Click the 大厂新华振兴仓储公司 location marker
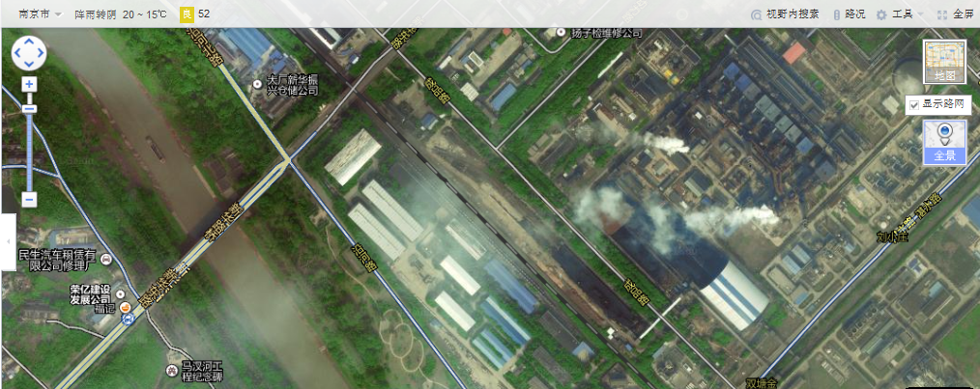Viewport: 980px width, 389px height. pyautogui.click(x=257, y=85)
